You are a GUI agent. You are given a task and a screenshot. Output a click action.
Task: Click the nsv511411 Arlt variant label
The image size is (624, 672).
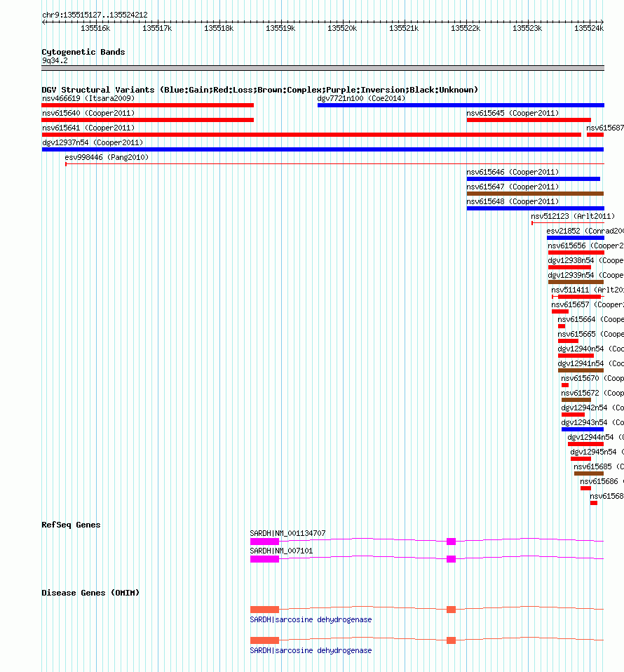(x=588, y=290)
